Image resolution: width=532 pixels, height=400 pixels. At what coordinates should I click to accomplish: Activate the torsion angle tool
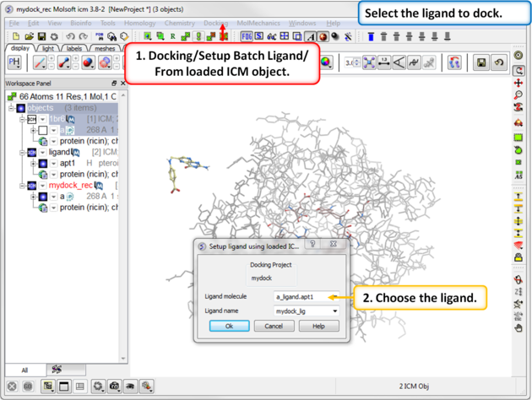tap(414, 62)
